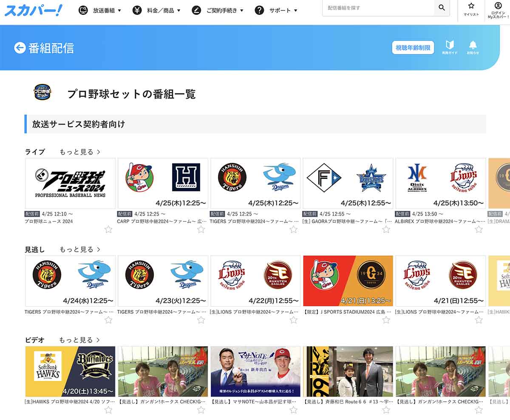Favorite the マサNOTE video with its star

point(293,410)
